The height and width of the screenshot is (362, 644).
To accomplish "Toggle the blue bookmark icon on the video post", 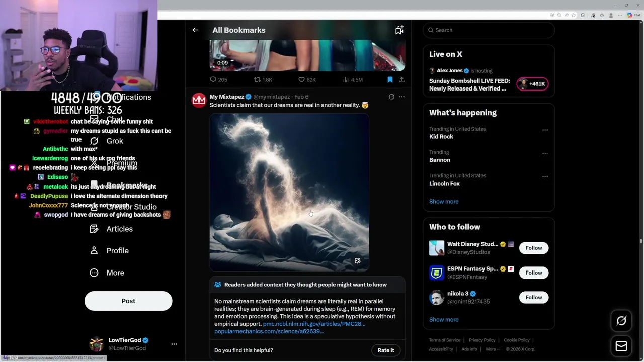I will (390, 80).
